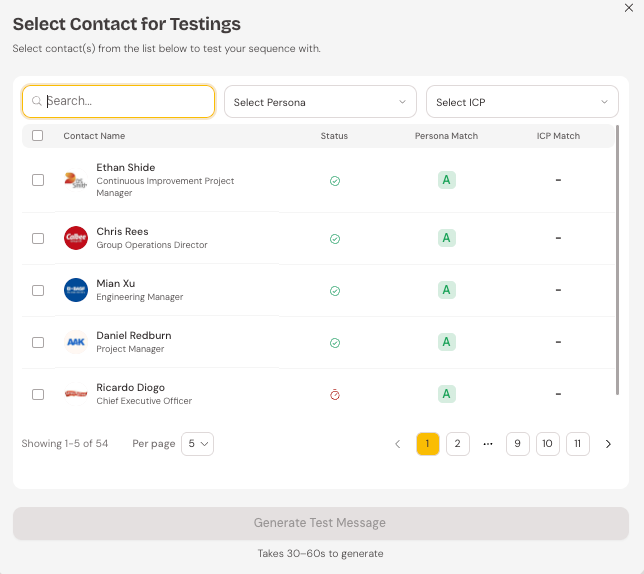This screenshot has height=574, width=644.
Task: Click Mian Xu's blue company logo
Action: click(76, 290)
